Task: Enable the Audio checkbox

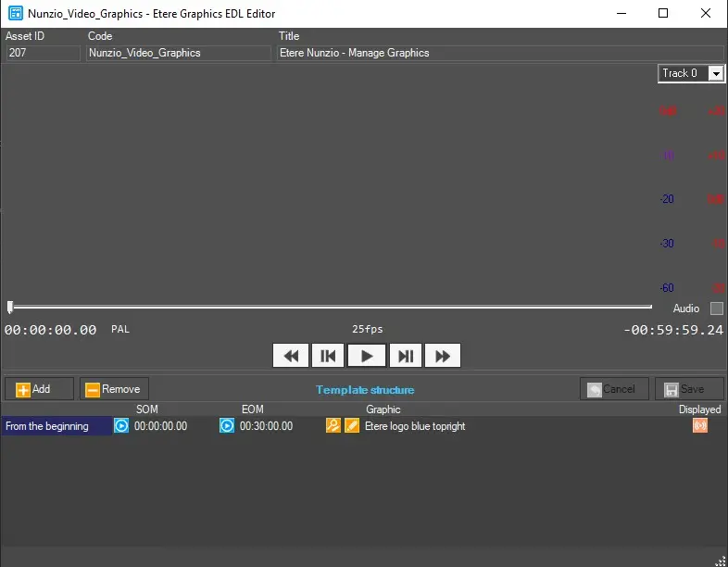Action: coord(716,309)
